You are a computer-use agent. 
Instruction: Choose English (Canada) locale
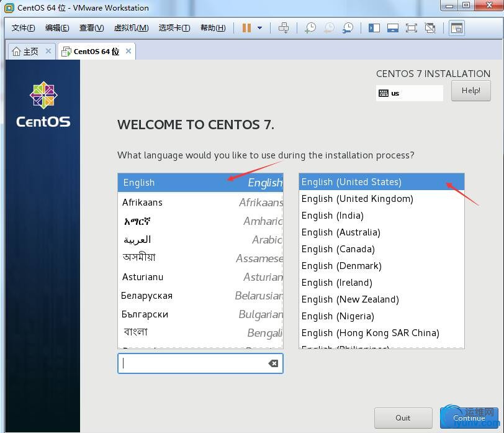click(x=382, y=249)
